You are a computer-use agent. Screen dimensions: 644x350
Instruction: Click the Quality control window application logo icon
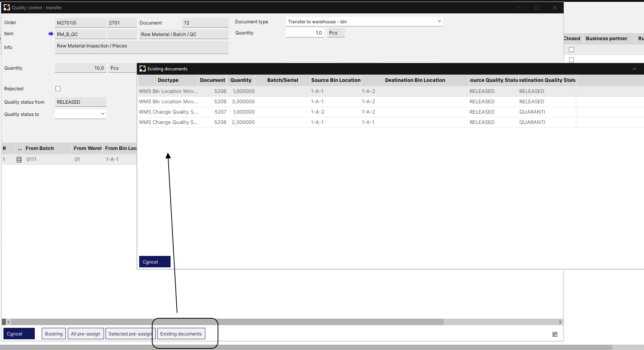click(7, 7)
